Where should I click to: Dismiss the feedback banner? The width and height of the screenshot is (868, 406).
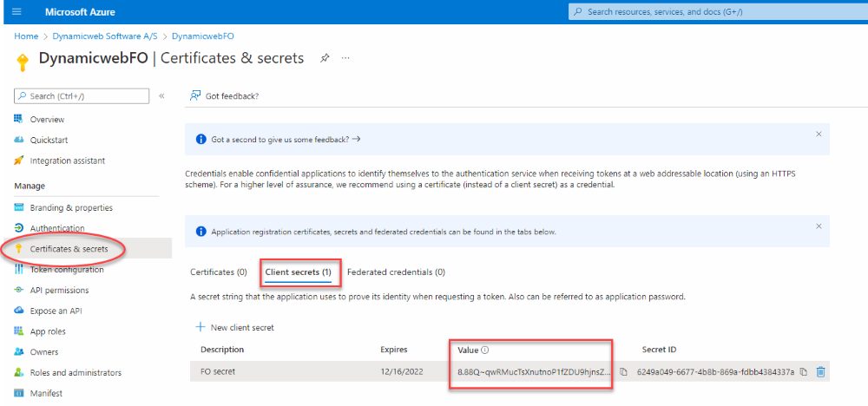point(819,134)
